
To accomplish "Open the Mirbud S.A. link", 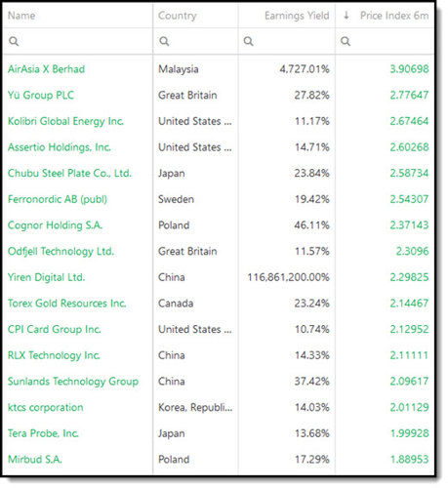I will click(35, 460).
